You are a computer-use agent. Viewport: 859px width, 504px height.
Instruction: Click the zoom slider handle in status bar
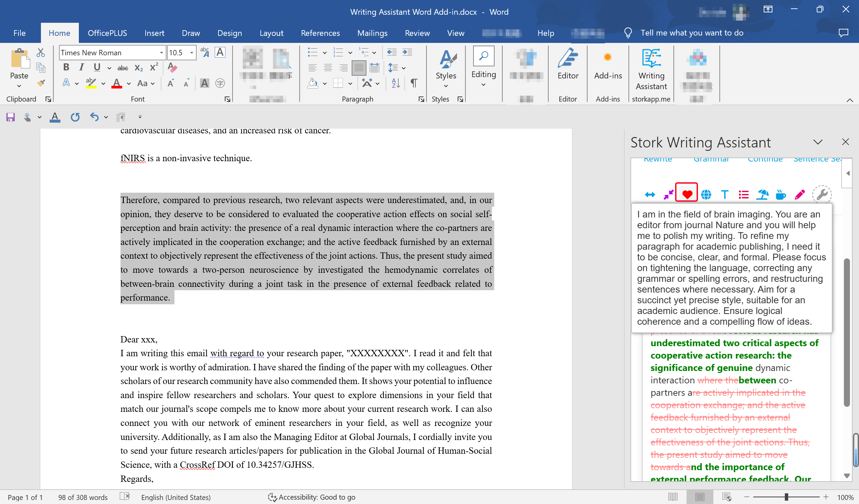click(786, 497)
